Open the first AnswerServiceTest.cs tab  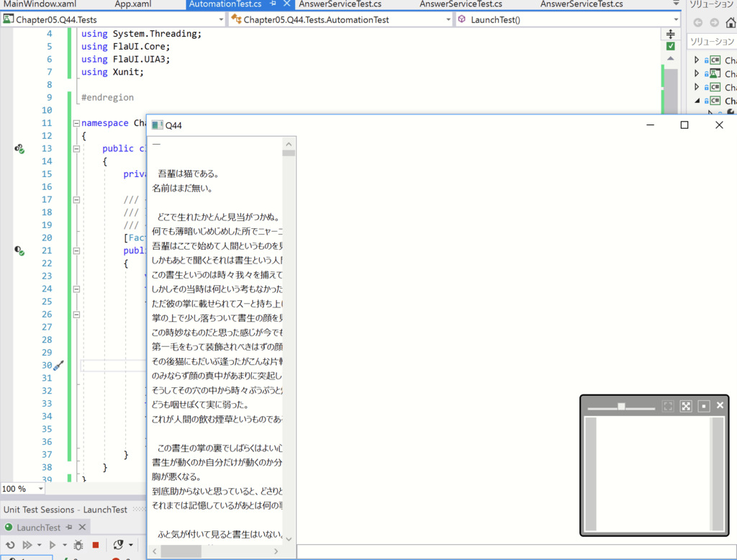[340, 4]
